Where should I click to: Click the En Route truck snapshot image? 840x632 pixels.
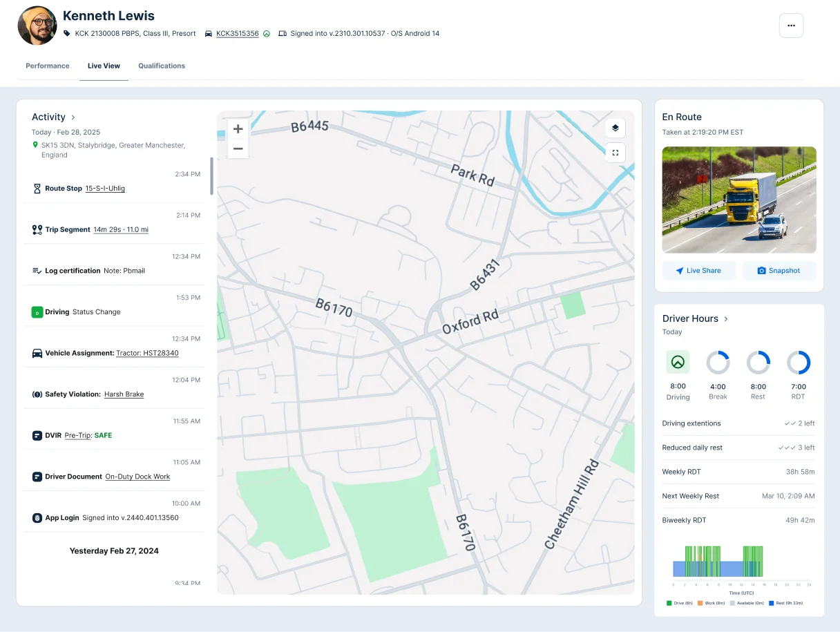[x=738, y=200]
